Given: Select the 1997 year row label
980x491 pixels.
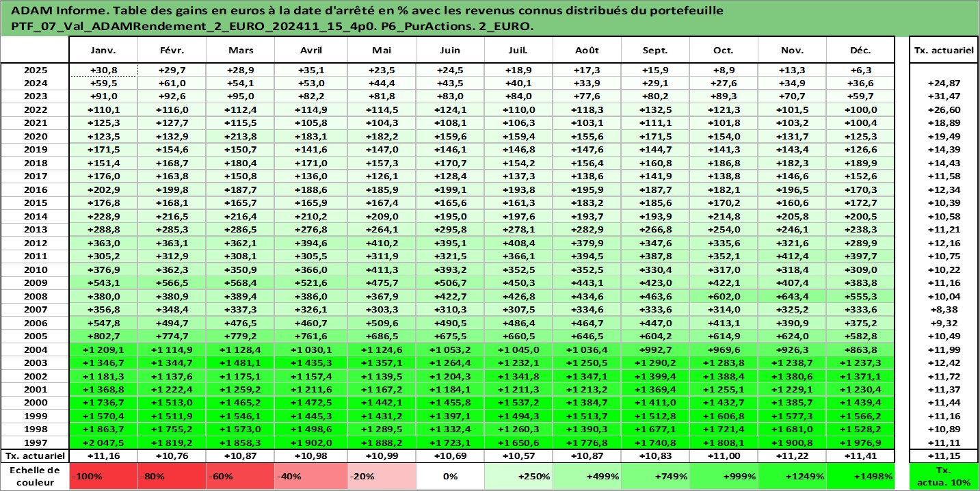Looking at the screenshot, I should pos(35,442).
